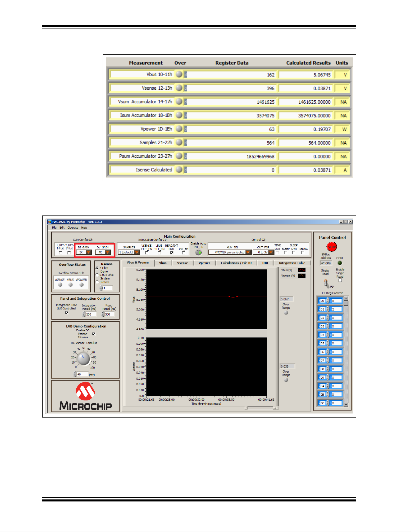Click the Over LED in Vsense 12-13h row
The width and height of the screenshot is (411, 532).
point(179,88)
